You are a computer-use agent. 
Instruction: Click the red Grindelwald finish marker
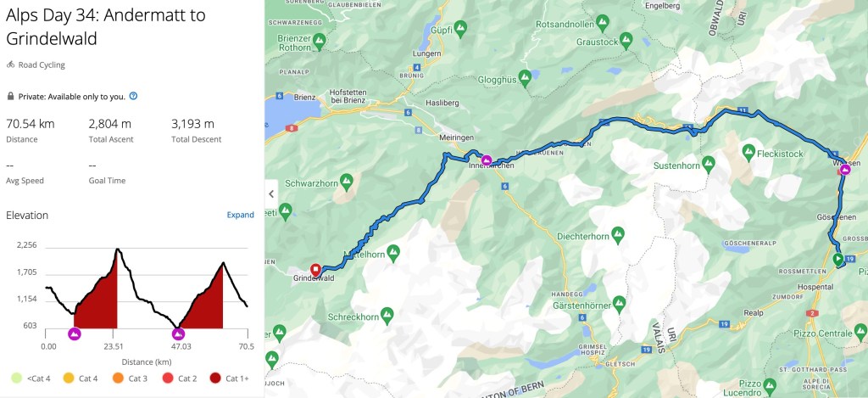tap(315, 270)
